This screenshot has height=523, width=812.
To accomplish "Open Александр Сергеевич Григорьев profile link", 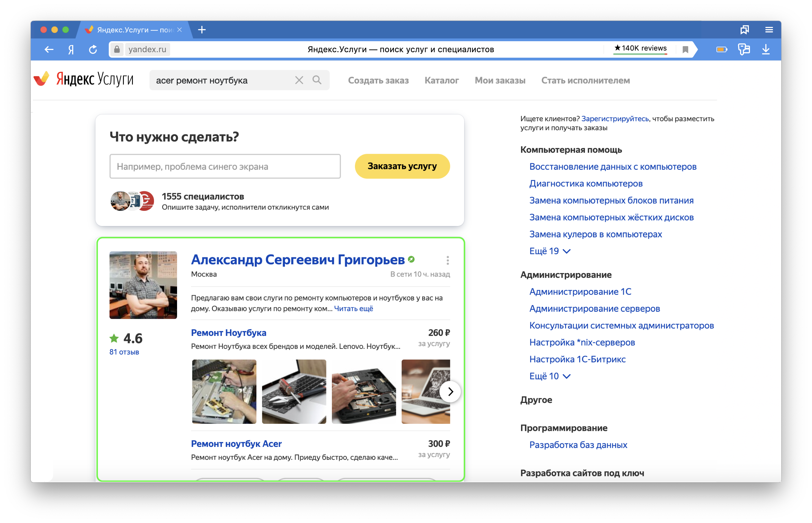I will pos(298,260).
